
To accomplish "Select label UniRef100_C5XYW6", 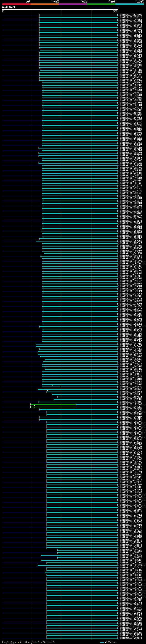I will 131,40.
